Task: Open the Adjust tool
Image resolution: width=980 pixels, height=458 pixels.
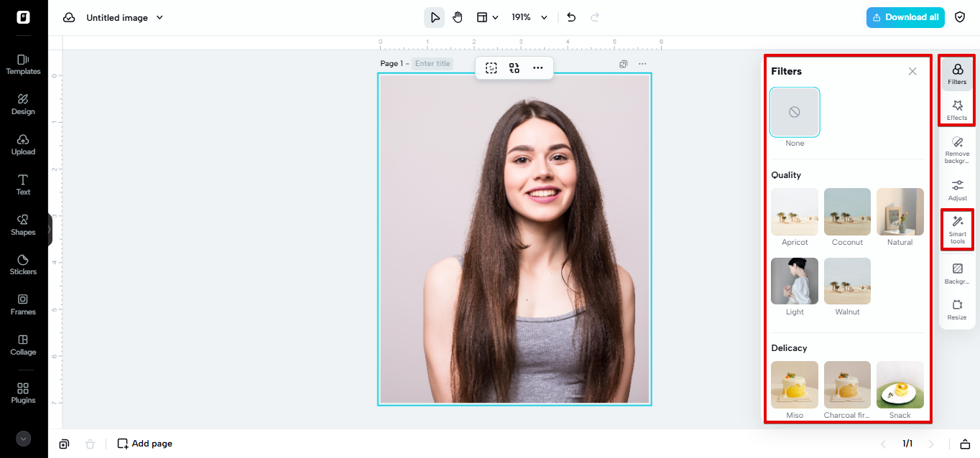Action: pyautogui.click(x=956, y=189)
